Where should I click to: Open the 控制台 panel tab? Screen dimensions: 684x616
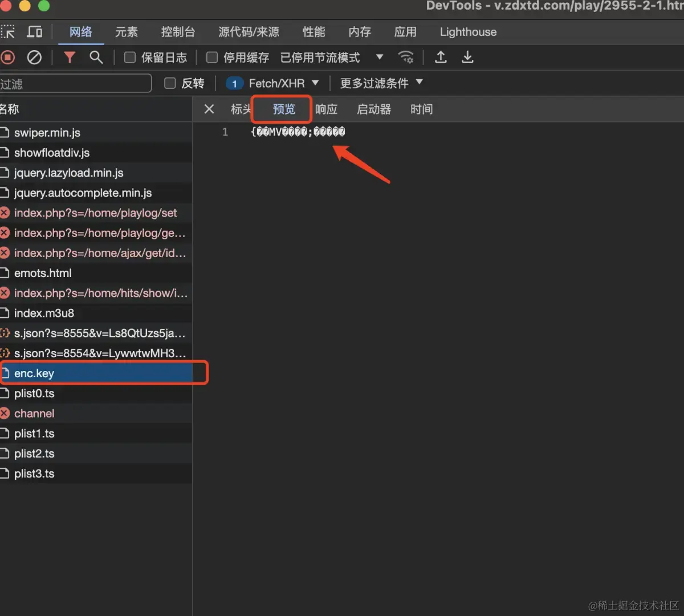coord(178,32)
